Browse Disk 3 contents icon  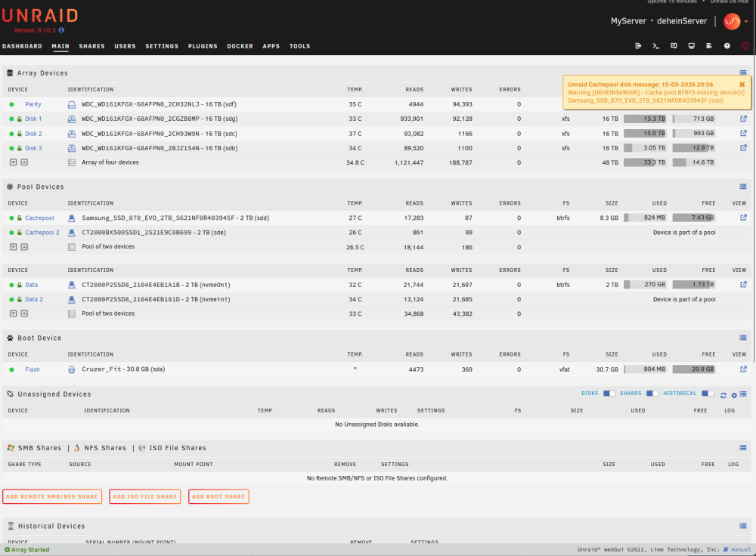pos(743,147)
